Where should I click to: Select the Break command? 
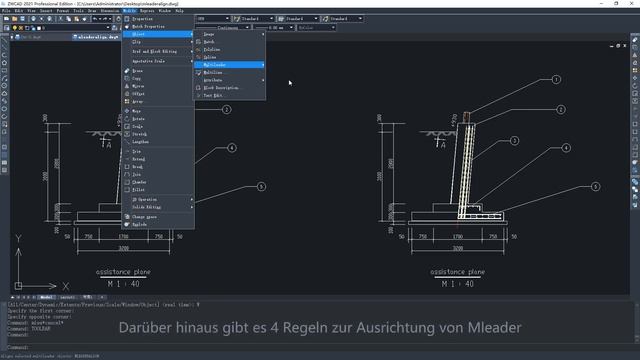point(158,167)
